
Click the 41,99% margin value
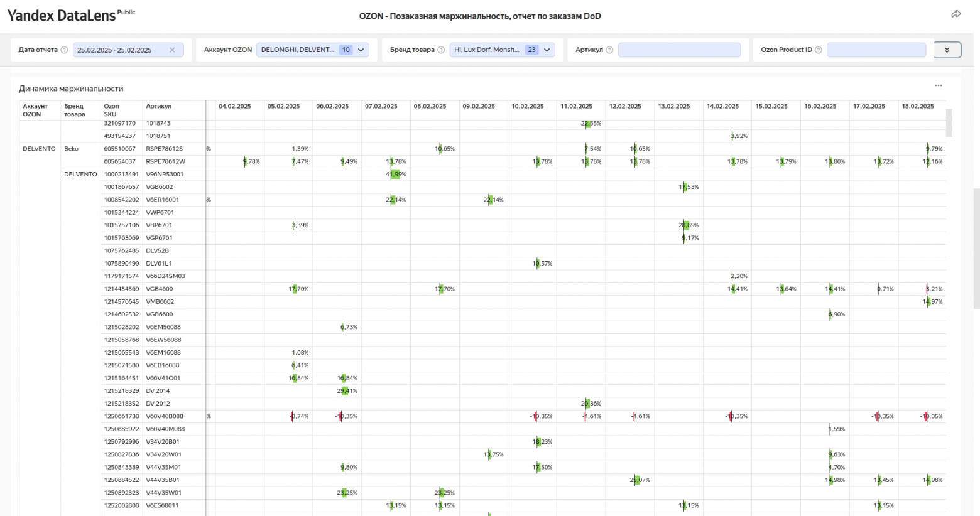(x=396, y=174)
